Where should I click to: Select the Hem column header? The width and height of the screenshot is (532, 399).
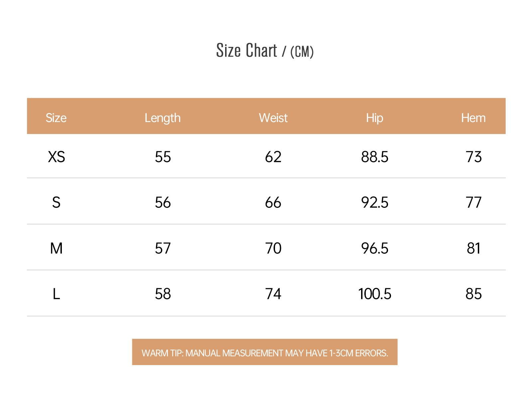tap(473, 118)
